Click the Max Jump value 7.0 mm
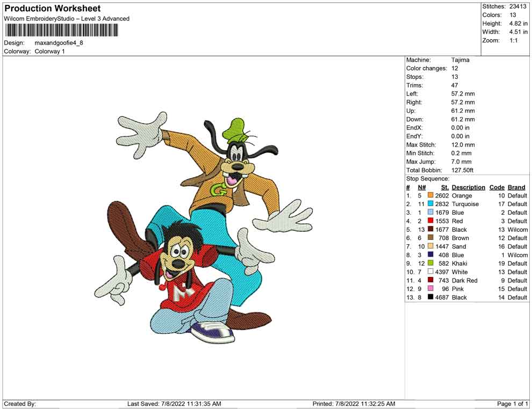Viewport: 532px width, 409px height. [461, 162]
